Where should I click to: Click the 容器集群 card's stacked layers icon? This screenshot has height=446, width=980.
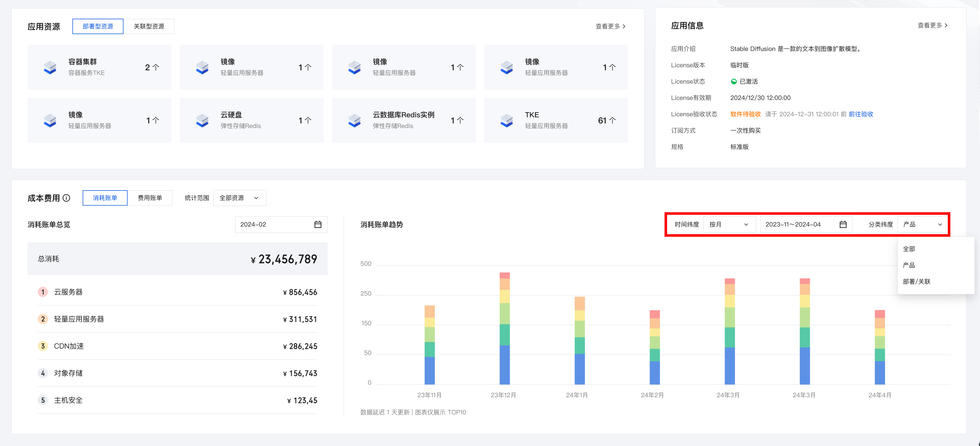pos(50,67)
